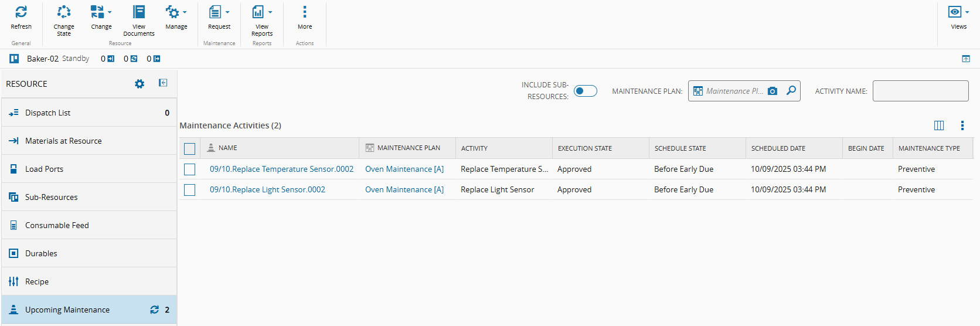Open 09/10.Replace Light Sensor.0002 link
The height and width of the screenshot is (326, 980).
pos(267,189)
